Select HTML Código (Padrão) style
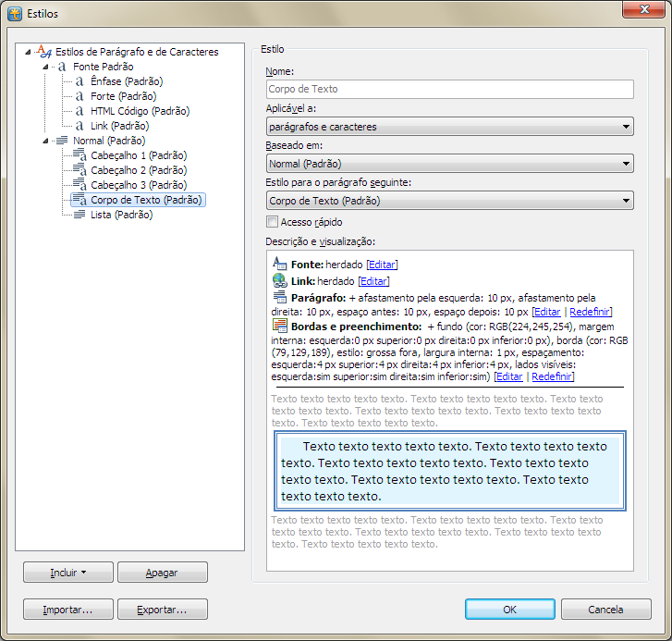This screenshot has height=641, width=672. [140, 111]
